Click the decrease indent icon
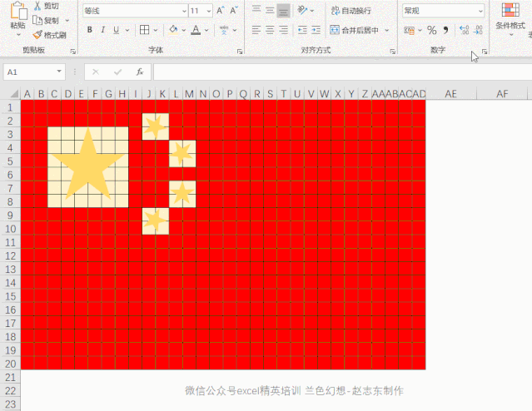The image size is (532, 411). pyautogui.click(x=302, y=30)
